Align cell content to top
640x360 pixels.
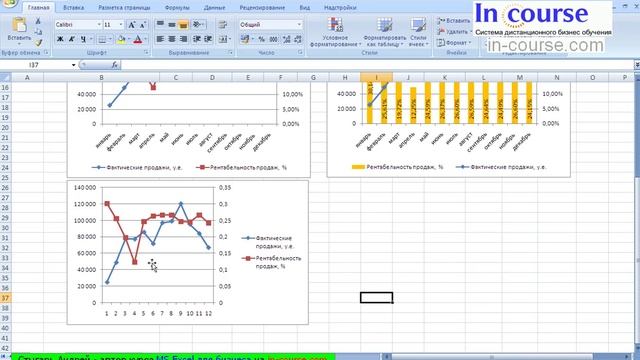point(160,25)
